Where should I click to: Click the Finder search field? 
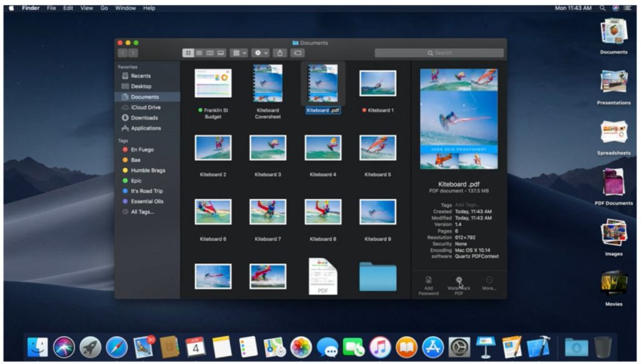point(439,53)
